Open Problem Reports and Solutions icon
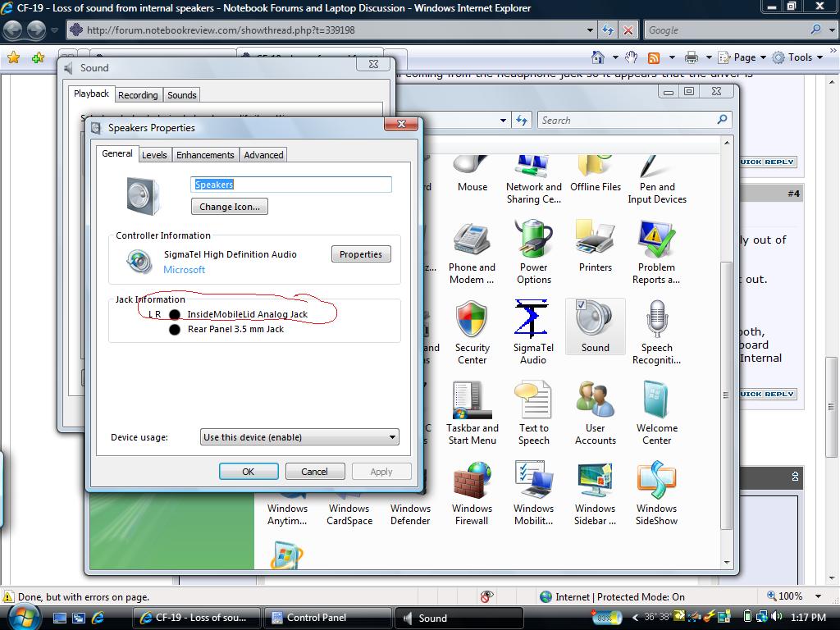840x630 pixels. coord(656,252)
